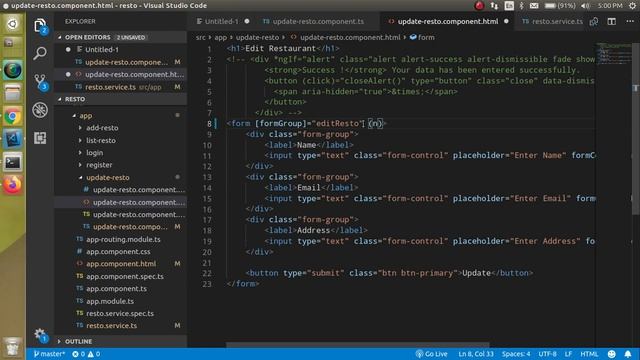This screenshot has width=640, height=360.
Task: Open Source Control in the activity bar
Action: click(x=40, y=82)
